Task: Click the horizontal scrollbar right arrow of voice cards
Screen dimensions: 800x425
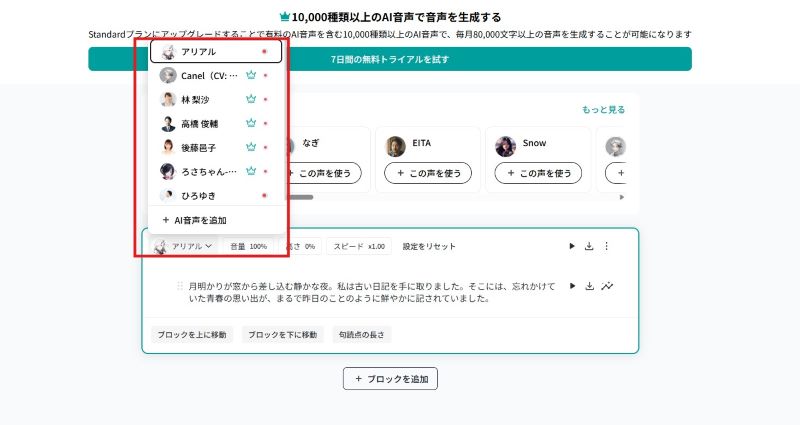Action: [x=621, y=197]
